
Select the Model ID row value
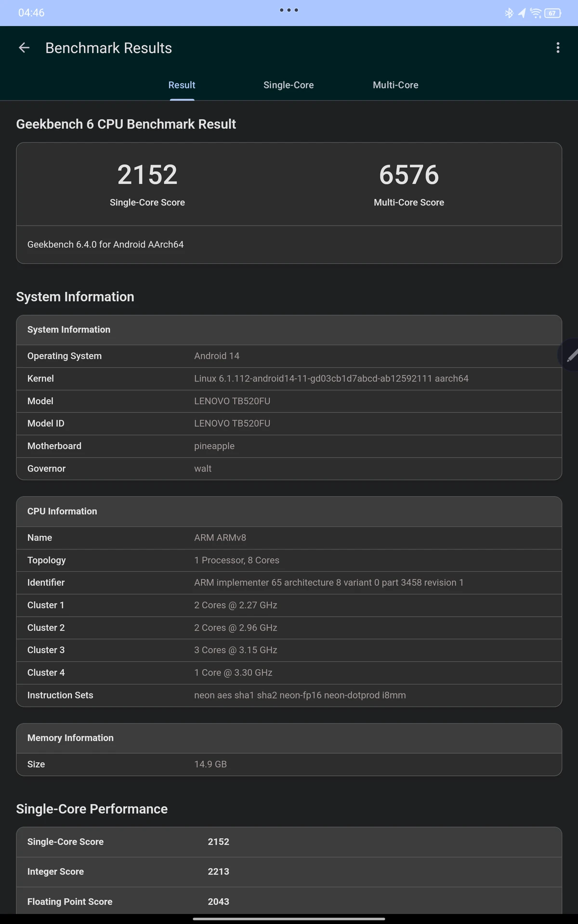tap(232, 423)
